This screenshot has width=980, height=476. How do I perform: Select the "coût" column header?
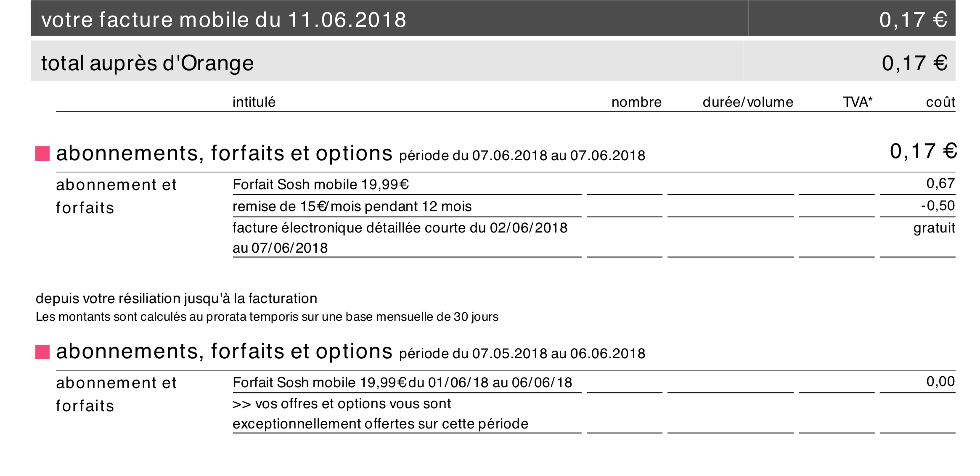940,102
